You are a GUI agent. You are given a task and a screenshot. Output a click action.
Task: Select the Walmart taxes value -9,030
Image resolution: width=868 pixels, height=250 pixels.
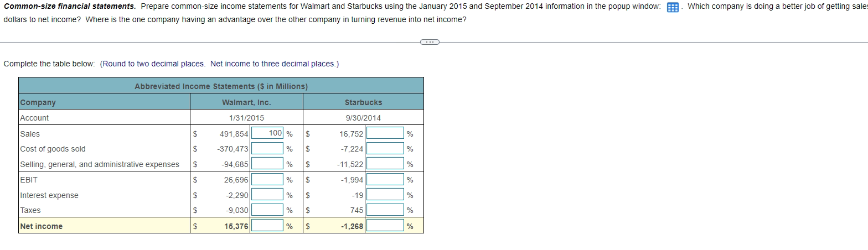pyautogui.click(x=237, y=210)
